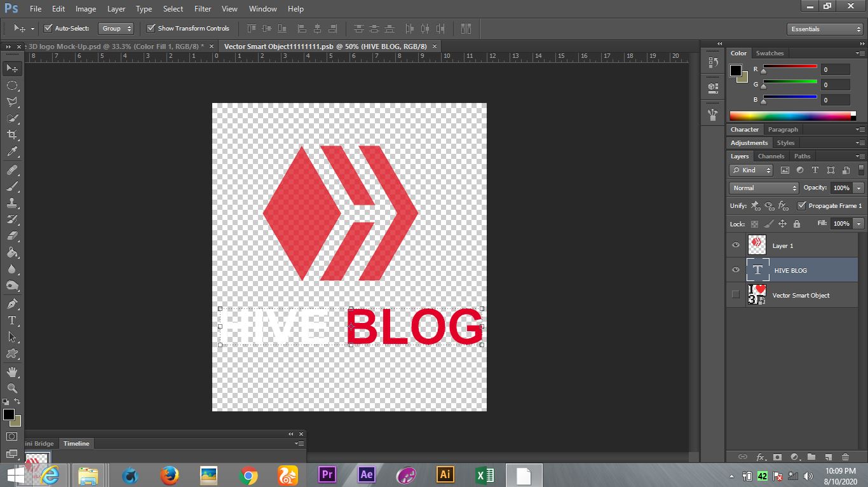This screenshot has height=487, width=868.
Task: Open the Normal blend mode dropdown
Action: (x=764, y=188)
